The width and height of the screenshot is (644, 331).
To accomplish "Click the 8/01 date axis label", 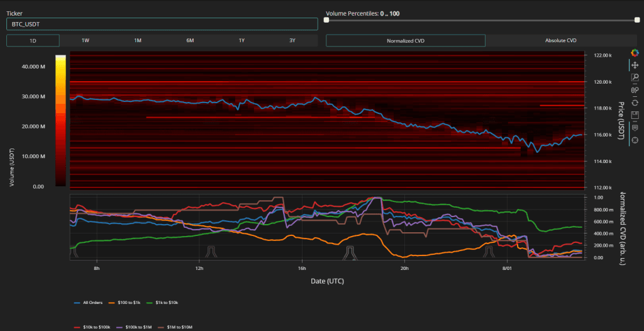I will (508, 268).
